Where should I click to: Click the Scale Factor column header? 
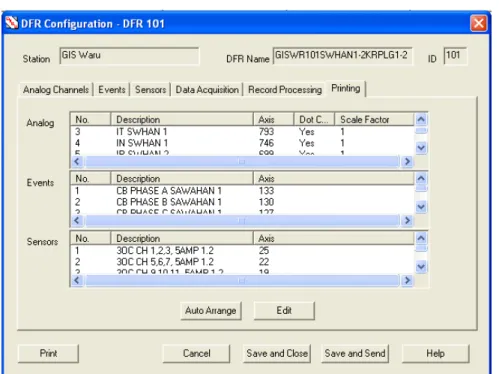tap(374, 119)
